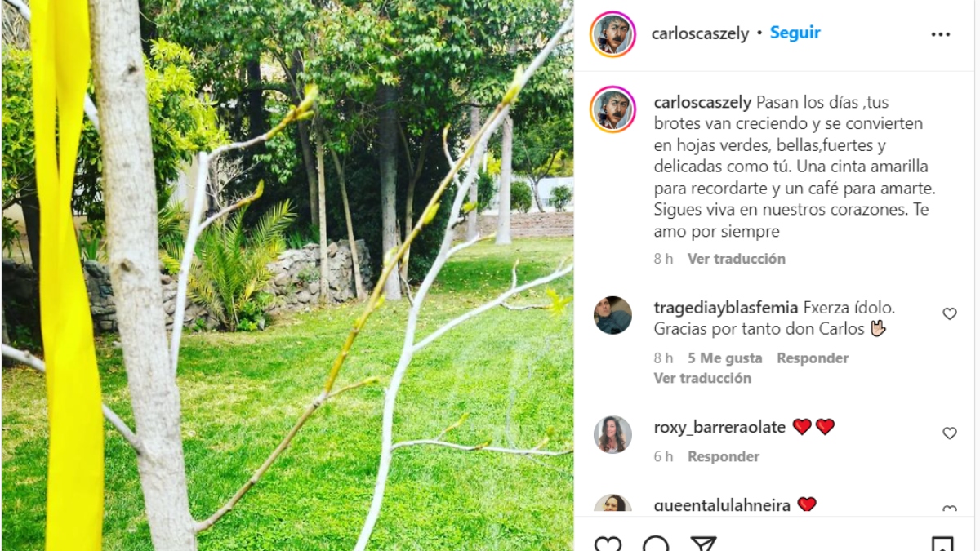
Task: Open carloscaszely avatar in post header
Action: click(612, 34)
